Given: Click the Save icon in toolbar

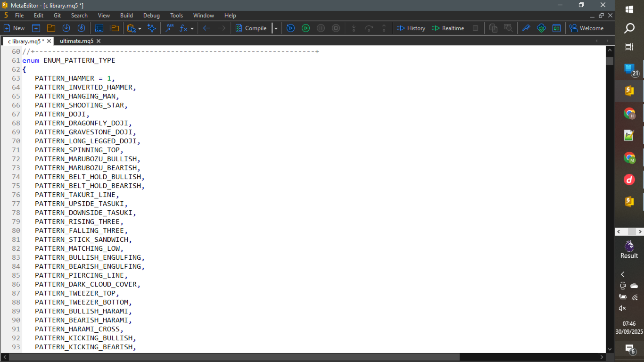Looking at the screenshot, I should point(66,28).
